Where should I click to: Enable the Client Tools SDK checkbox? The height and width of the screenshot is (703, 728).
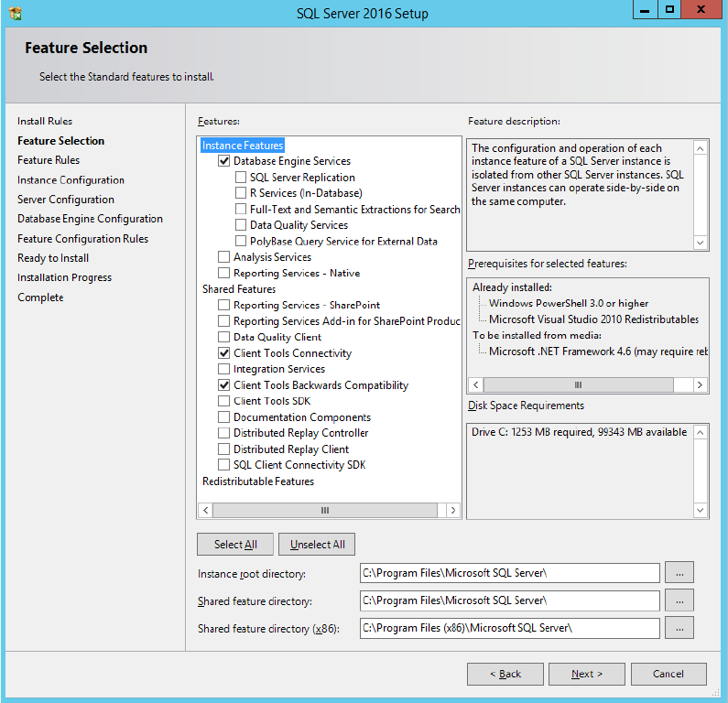(x=223, y=401)
